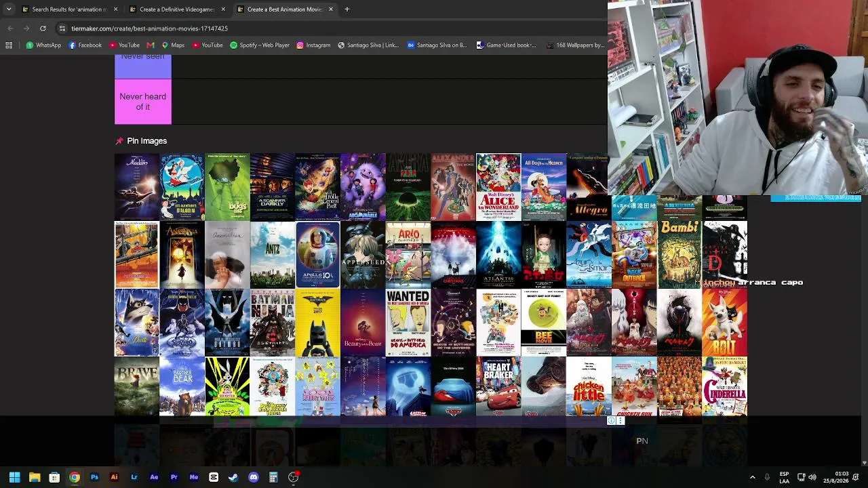The width and height of the screenshot is (868, 488).
Task: Open the '168 Wallpapers by' bookmark
Action: (575, 45)
